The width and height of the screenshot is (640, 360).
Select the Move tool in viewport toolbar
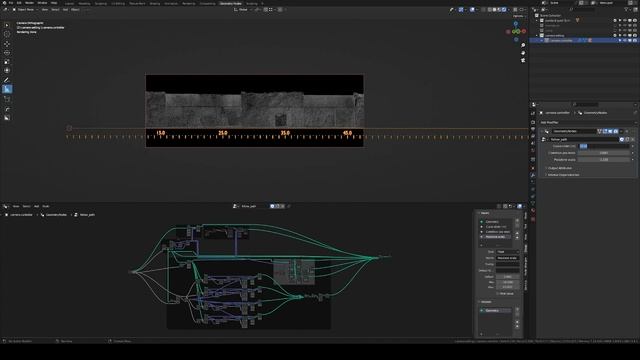[7, 44]
